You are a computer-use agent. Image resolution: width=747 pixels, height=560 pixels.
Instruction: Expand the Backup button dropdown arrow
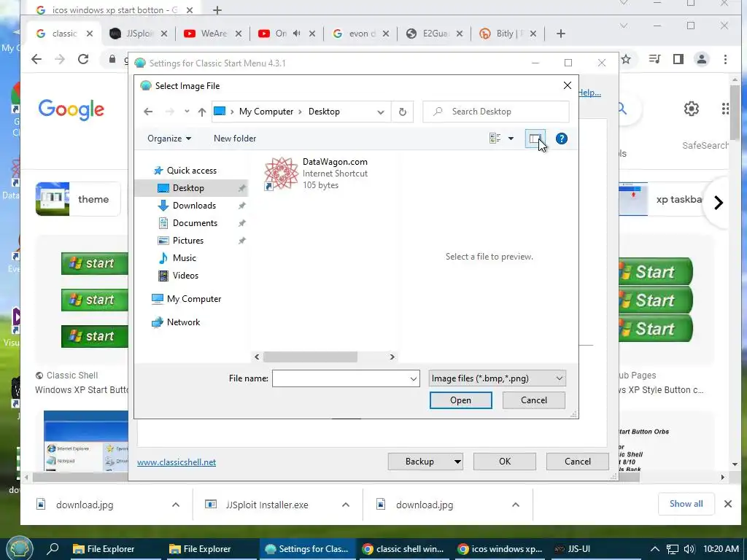tap(457, 462)
